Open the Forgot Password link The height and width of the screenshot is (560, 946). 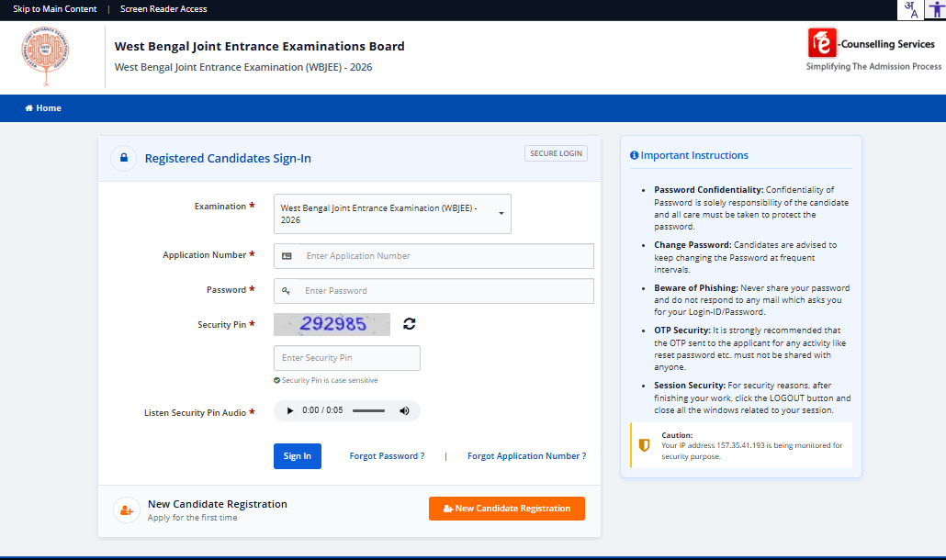tap(387, 455)
